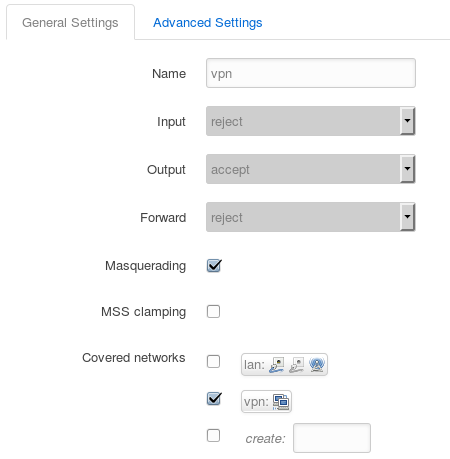Viewport: 450px width, 459px height.
Task: Open the Output policy dropdown
Action: pos(311,169)
